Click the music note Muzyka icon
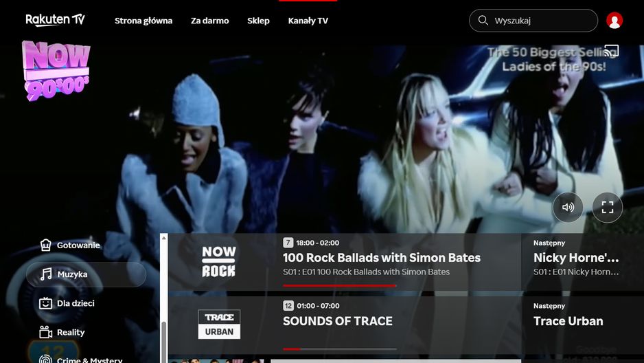The width and height of the screenshot is (644, 363). coord(45,274)
